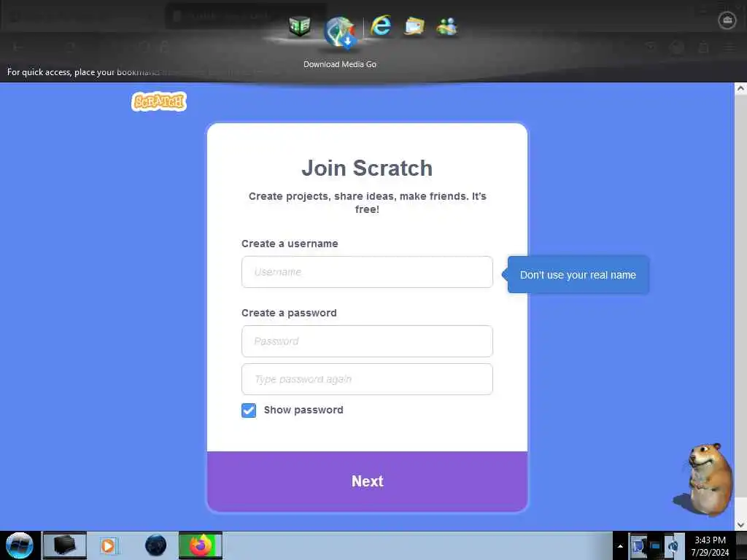Open the green cube dock icon
Viewport: 747px width, 560px height.
point(300,26)
